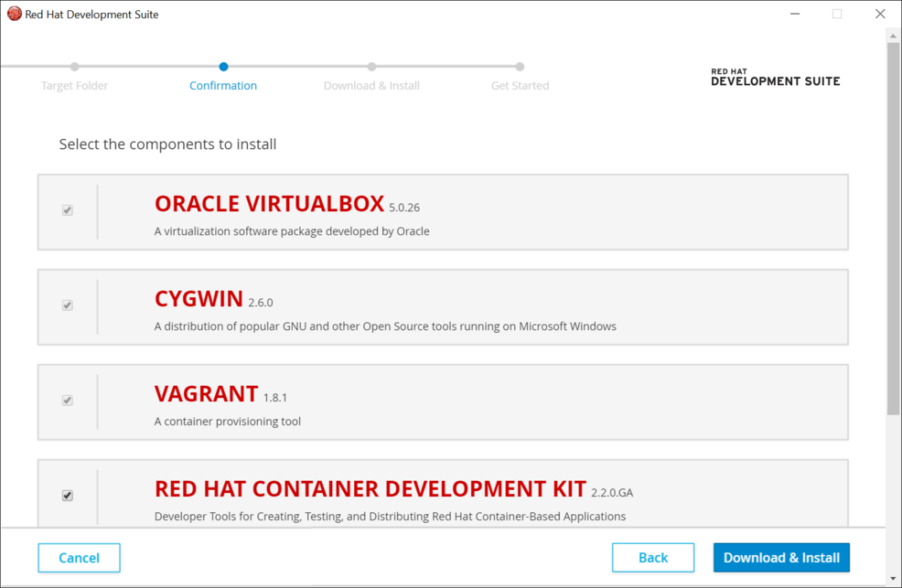
Task: Start with the blue Download & Install button
Action: (781, 558)
